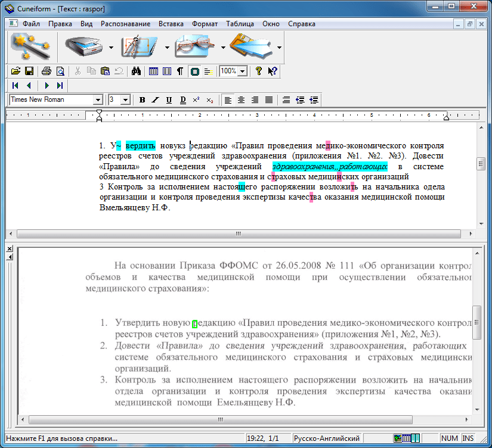Increase paragraph indent
Screen dimensions: 492x448
[314, 100]
